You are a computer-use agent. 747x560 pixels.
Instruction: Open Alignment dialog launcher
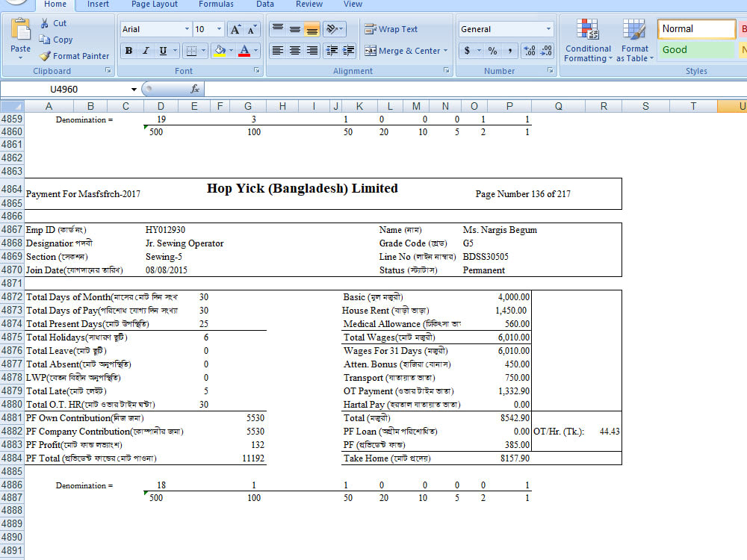(x=447, y=70)
